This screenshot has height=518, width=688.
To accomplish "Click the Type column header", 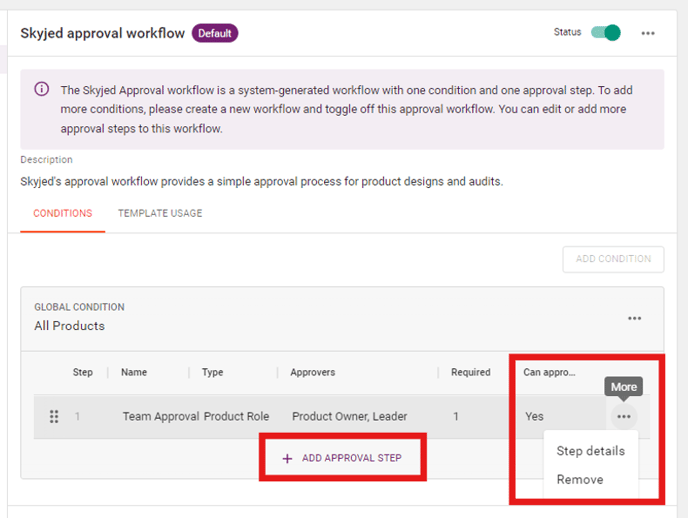I will click(x=212, y=372).
